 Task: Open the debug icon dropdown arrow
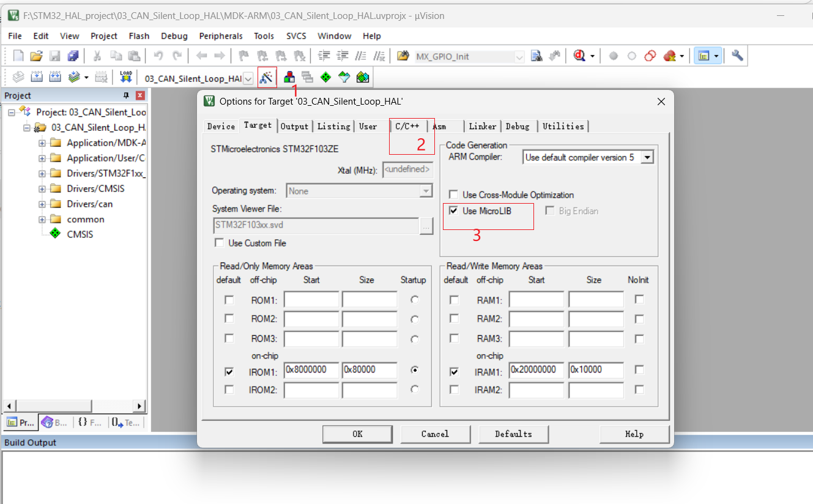(x=592, y=56)
